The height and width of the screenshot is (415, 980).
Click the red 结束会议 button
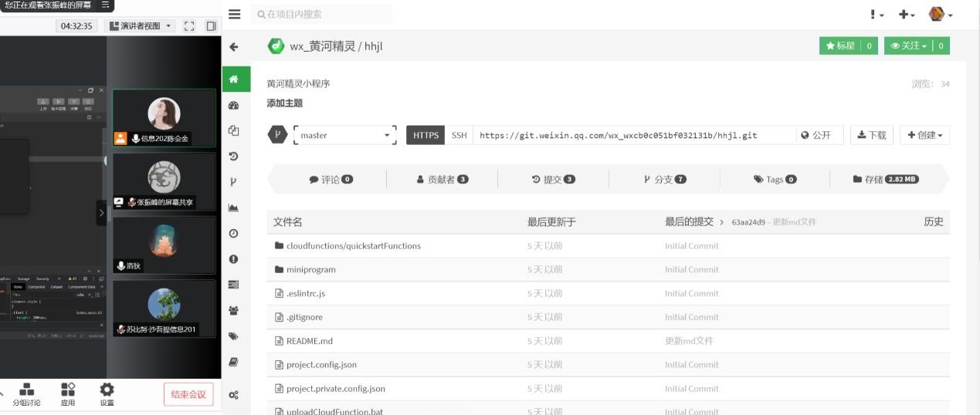pyautogui.click(x=188, y=394)
